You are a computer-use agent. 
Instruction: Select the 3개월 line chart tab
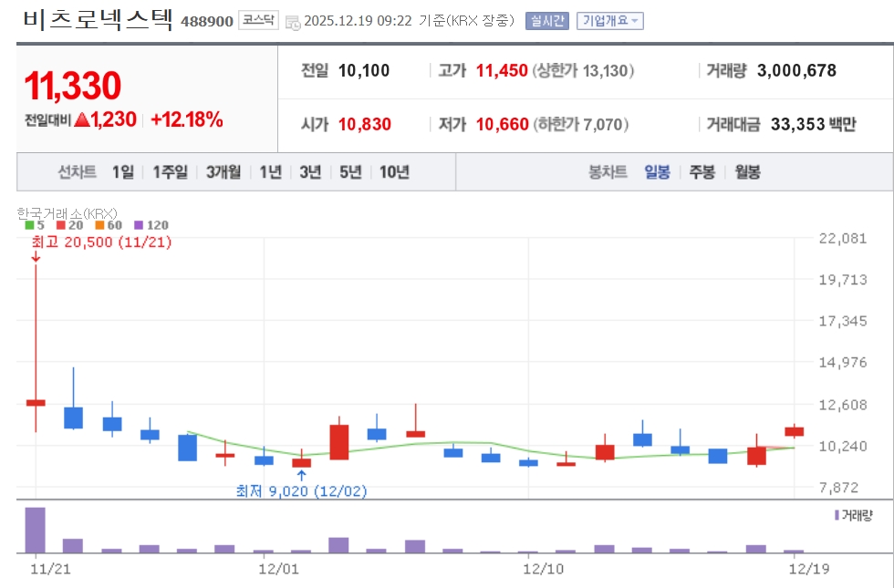point(223,171)
